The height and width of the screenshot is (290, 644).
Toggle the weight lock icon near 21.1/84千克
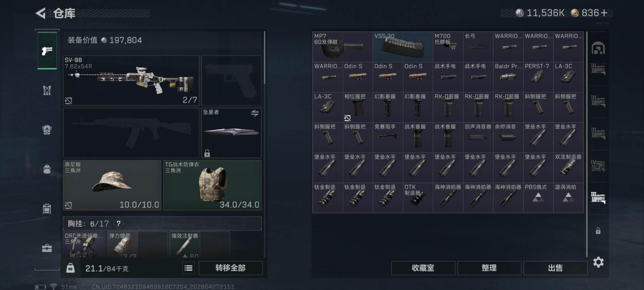pos(70,268)
